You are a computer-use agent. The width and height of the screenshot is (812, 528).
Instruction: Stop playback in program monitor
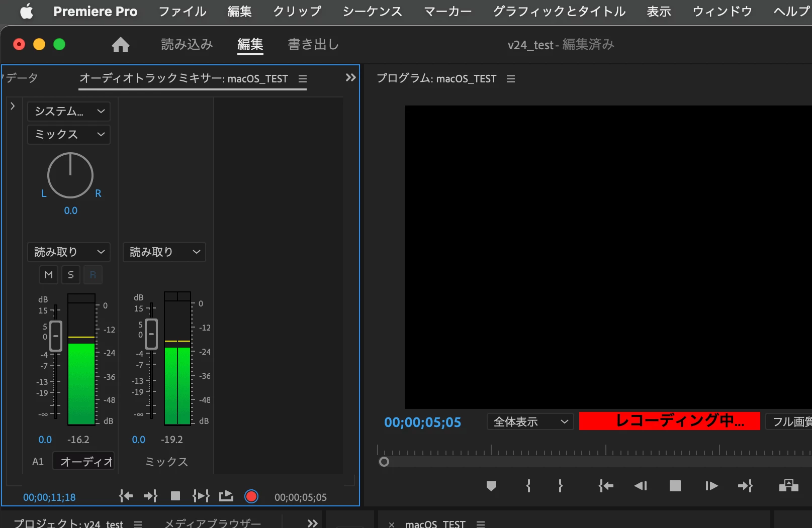click(675, 486)
